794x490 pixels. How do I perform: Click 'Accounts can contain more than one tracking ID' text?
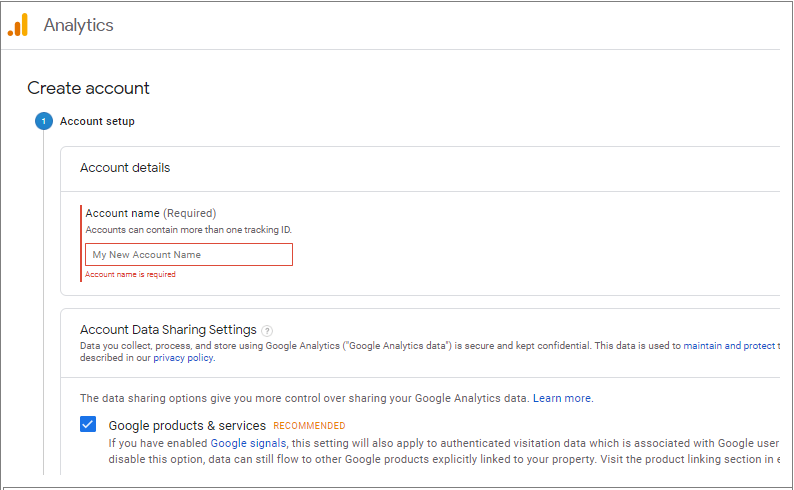[188, 229]
